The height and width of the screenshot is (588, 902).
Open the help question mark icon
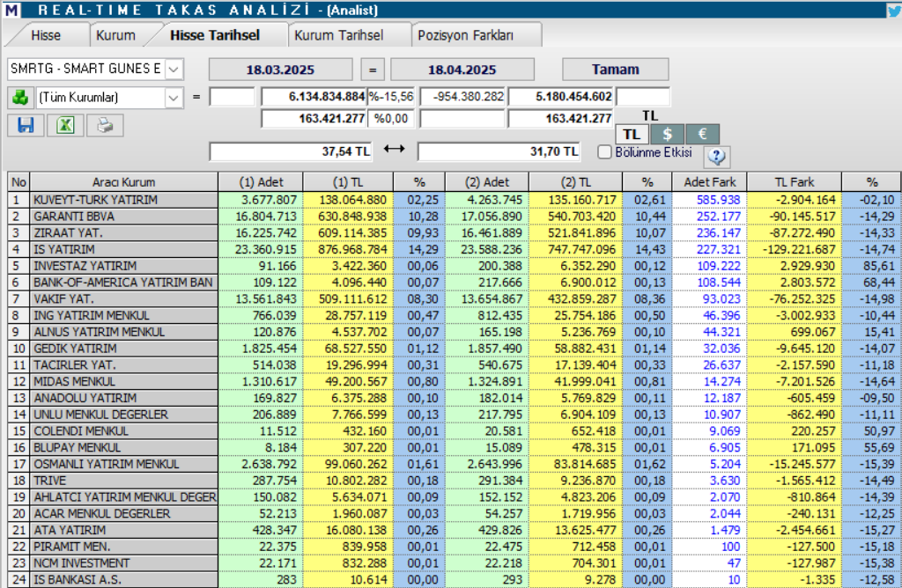pos(716,156)
